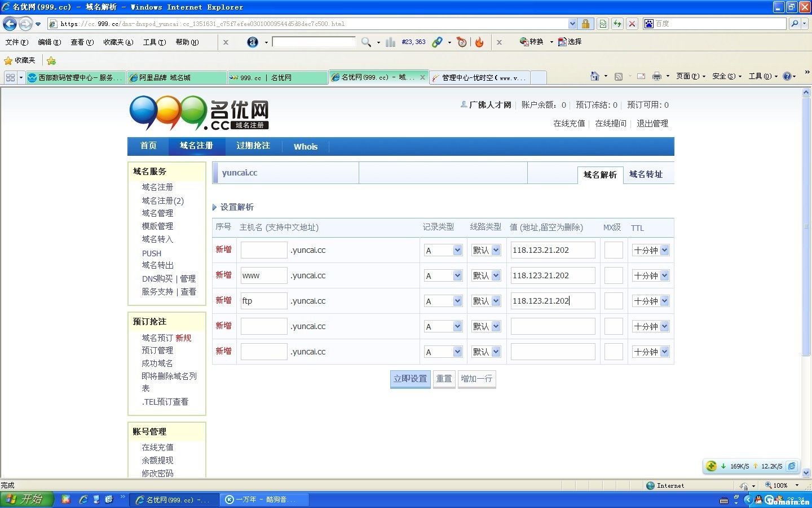
Task: Click the toolbar search magnifier icon
Action: pos(366,42)
